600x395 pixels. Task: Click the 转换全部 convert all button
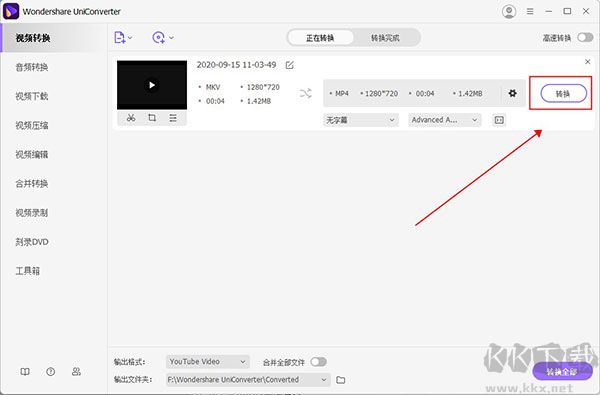[x=562, y=371]
